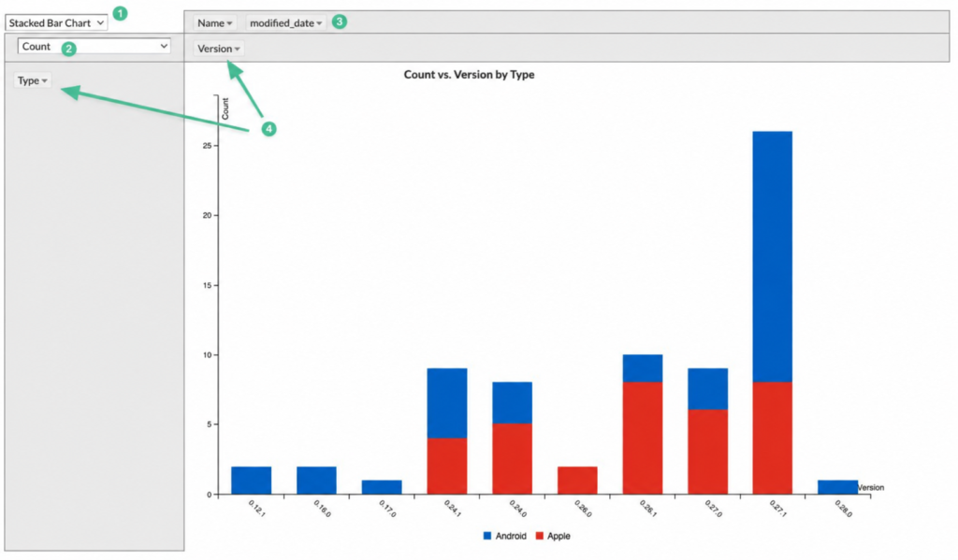This screenshot has width=958, height=560.
Task: Select the blue bar for version 0.17.0
Action: pos(382,487)
